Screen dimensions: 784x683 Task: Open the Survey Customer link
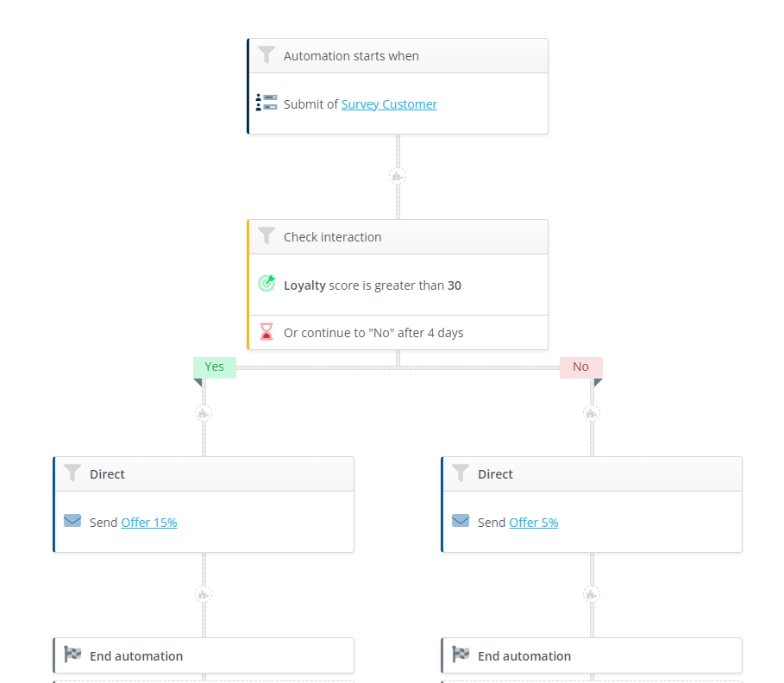389,103
